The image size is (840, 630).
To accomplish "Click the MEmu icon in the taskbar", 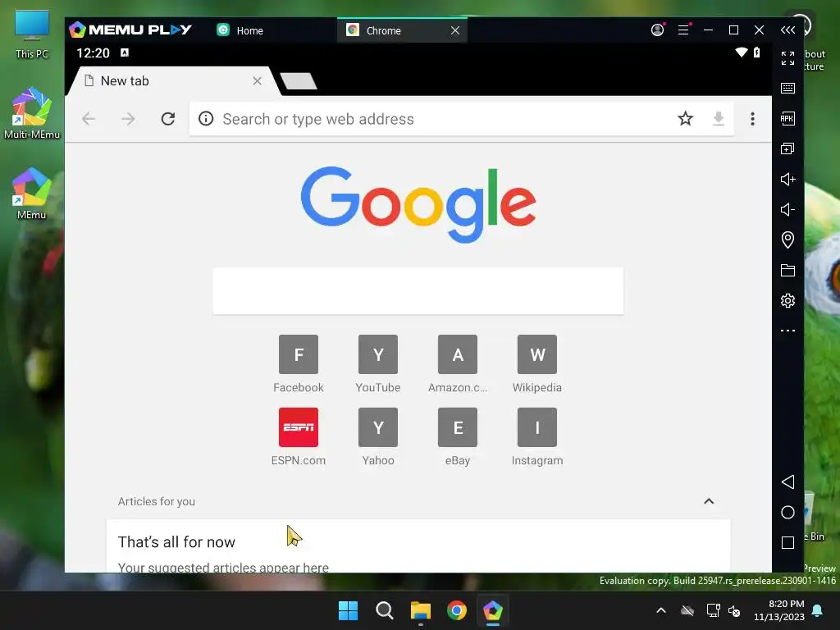I will tap(492, 610).
